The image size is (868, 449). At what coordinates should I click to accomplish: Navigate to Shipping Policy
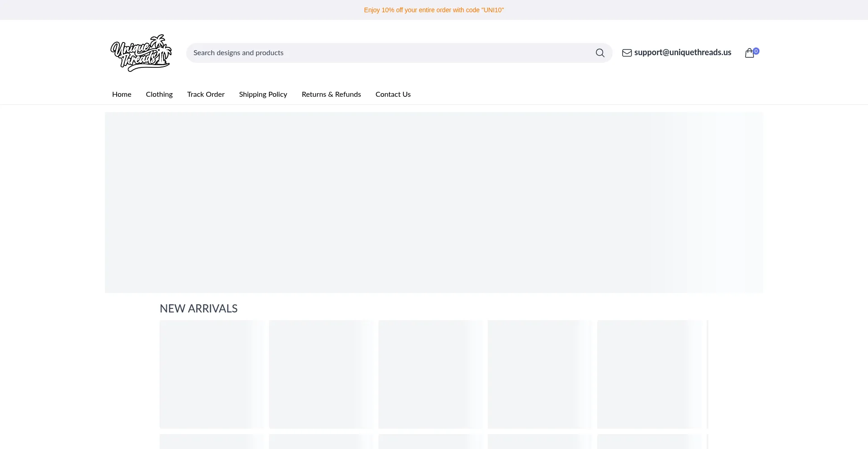coord(263,94)
